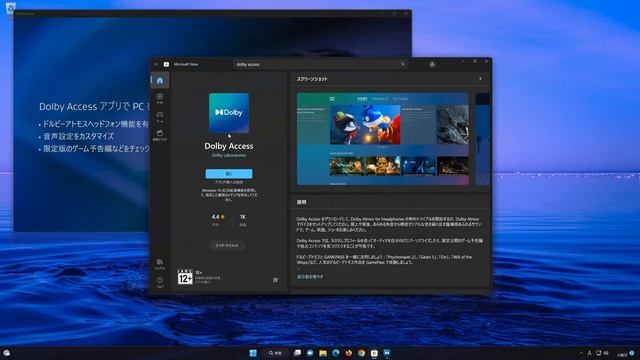Screen dimensions: 640x360
Task: Click the Entertainment category tag
Action: pyautogui.click(x=227, y=245)
